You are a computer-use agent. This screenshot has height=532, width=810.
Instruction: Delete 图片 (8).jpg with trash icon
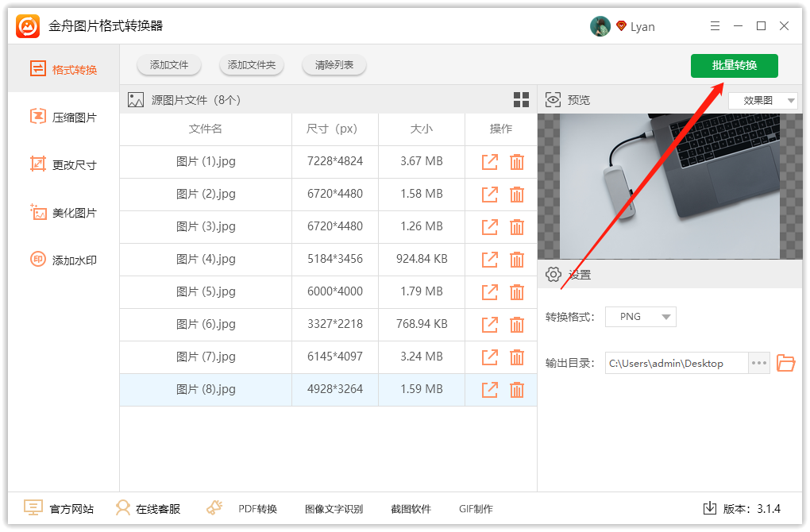[x=517, y=389]
